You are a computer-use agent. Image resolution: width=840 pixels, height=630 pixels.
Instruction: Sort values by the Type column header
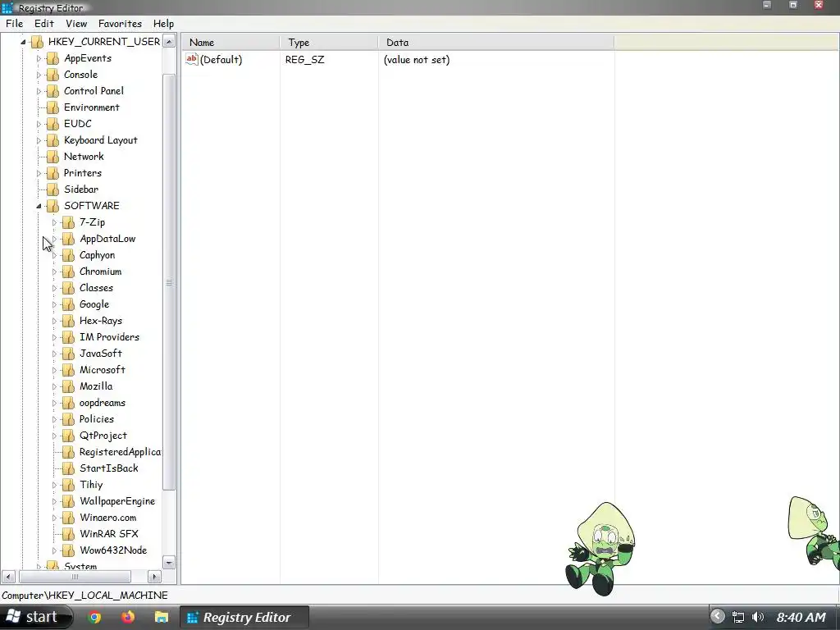point(329,43)
